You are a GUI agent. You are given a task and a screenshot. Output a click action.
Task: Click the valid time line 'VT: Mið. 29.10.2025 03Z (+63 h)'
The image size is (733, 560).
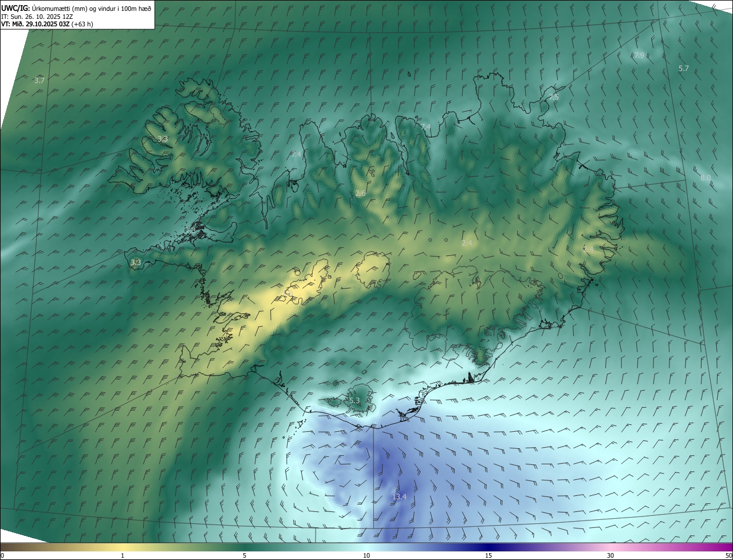point(47,24)
